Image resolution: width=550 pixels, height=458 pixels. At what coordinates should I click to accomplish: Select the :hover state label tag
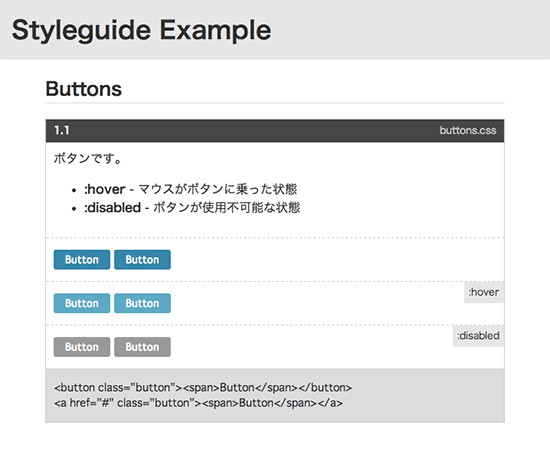tap(484, 292)
